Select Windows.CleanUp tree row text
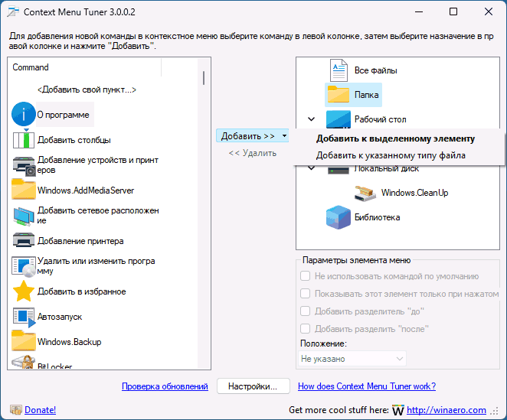Image resolution: width=507 pixels, height=420 pixels. 415,193
